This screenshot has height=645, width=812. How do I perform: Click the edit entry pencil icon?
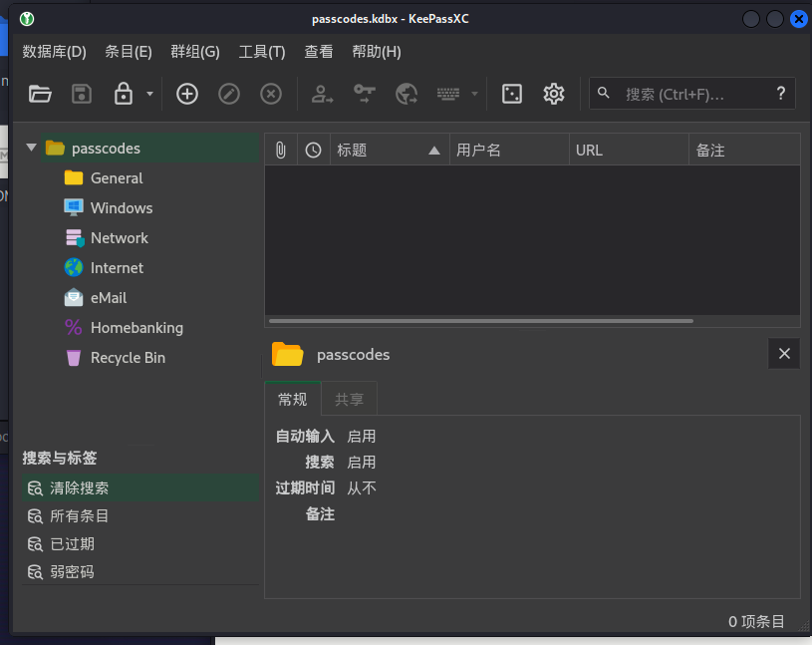click(229, 95)
